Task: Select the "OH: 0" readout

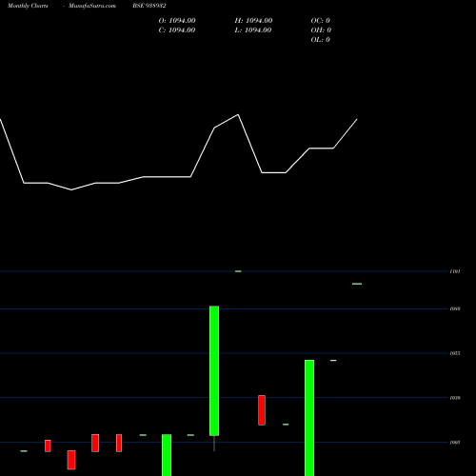Action: (321, 30)
